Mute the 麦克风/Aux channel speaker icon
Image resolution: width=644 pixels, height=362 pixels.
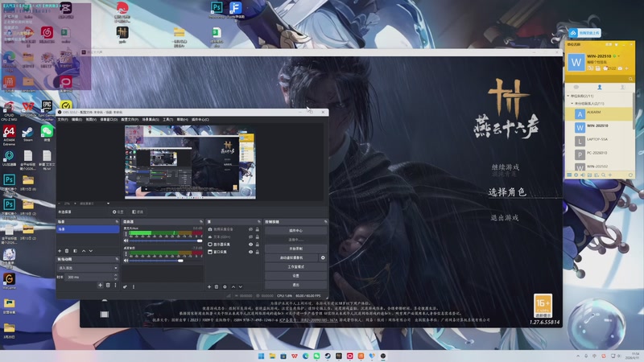[126, 241]
